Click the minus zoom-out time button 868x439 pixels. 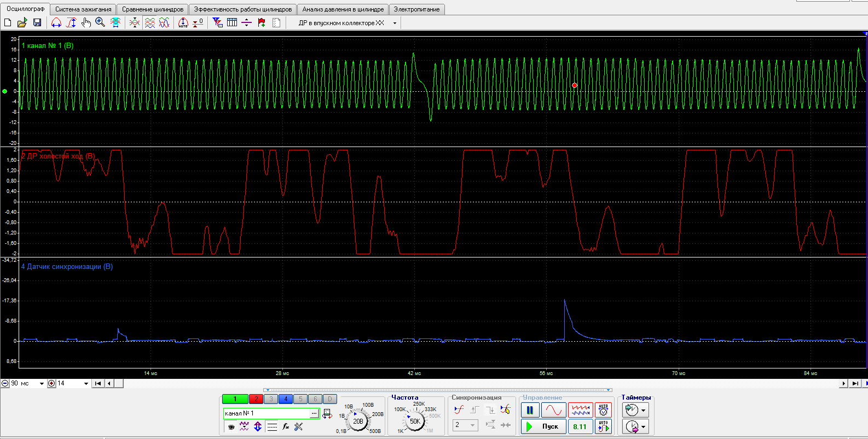click(x=5, y=383)
